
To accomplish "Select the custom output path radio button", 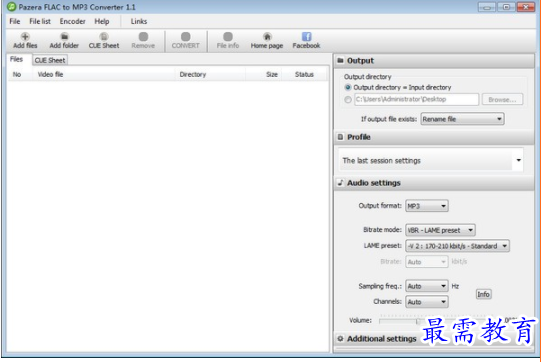I will click(x=348, y=100).
